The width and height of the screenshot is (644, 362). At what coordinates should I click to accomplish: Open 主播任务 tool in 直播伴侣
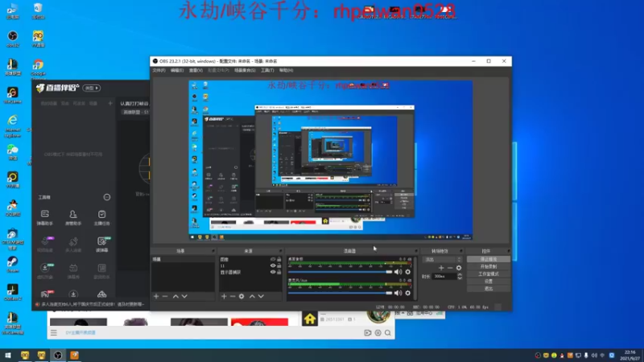pos(101,217)
